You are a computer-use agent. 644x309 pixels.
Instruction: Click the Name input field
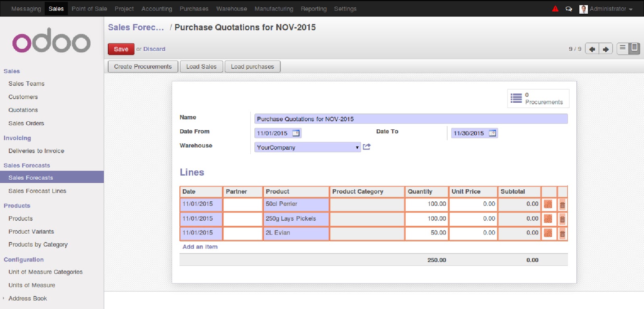(411, 119)
